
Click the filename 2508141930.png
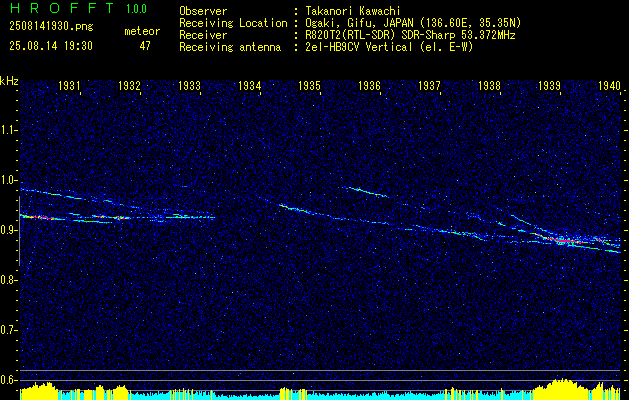click(x=51, y=27)
